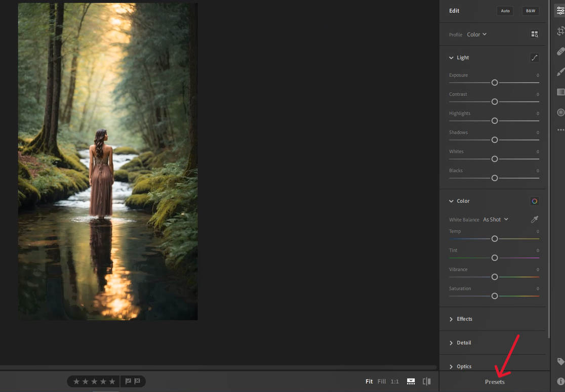Switch zoom to Fill view

382,381
